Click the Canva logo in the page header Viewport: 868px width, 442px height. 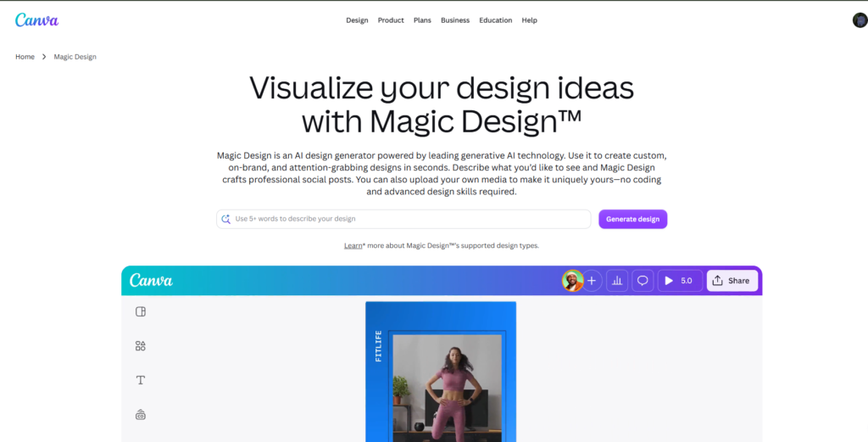coord(36,20)
